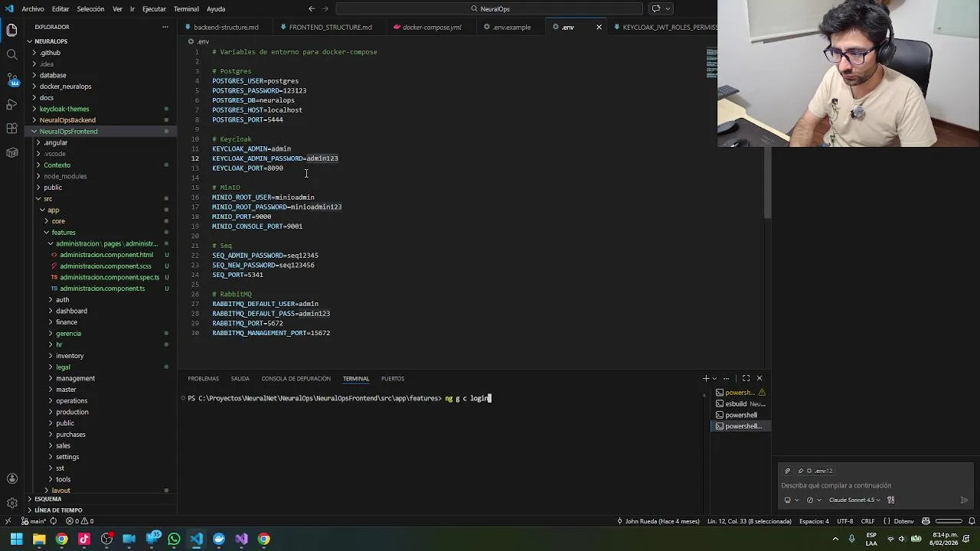Open Run and Debug view
This screenshot has width=980, height=551.
coord(11,103)
